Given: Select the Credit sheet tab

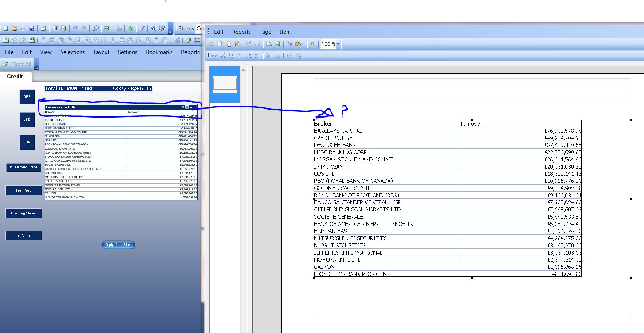Looking at the screenshot, I should (x=15, y=77).
